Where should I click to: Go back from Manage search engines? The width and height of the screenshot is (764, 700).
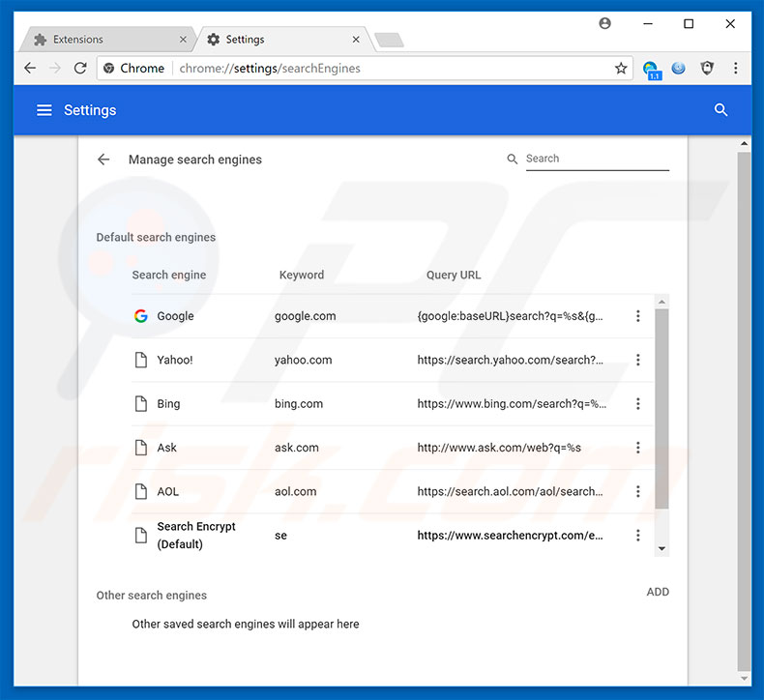[103, 160]
